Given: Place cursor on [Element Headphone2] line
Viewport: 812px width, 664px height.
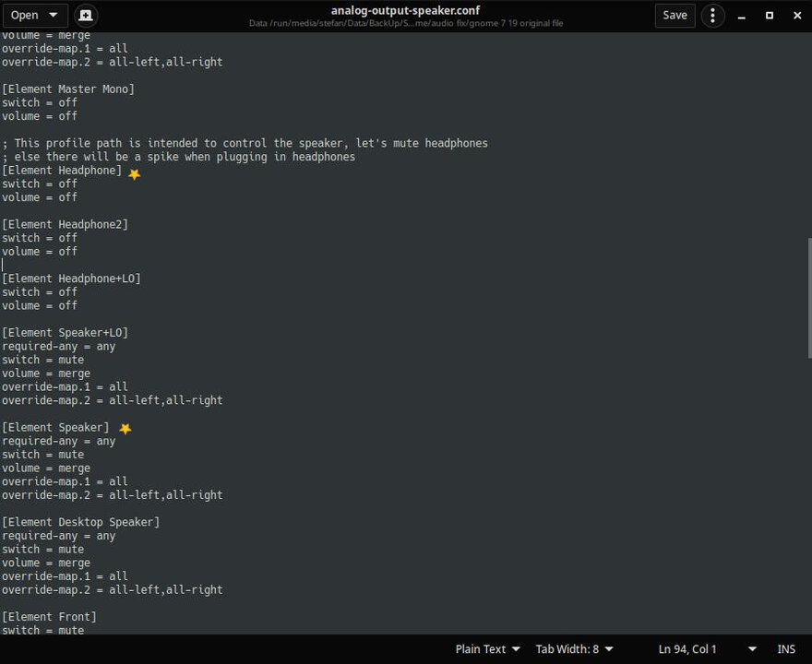Looking at the screenshot, I should tap(65, 224).
